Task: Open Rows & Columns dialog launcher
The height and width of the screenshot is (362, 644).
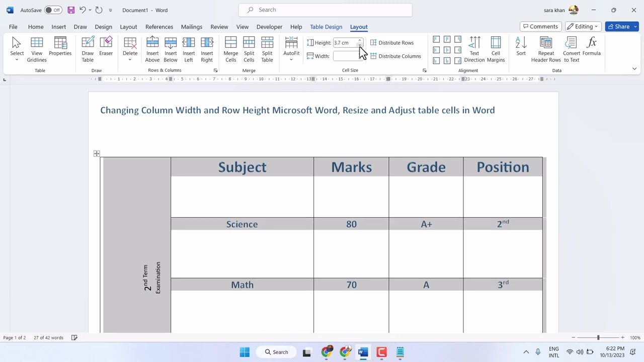Action: pyautogui.click(x=215, y=70)
